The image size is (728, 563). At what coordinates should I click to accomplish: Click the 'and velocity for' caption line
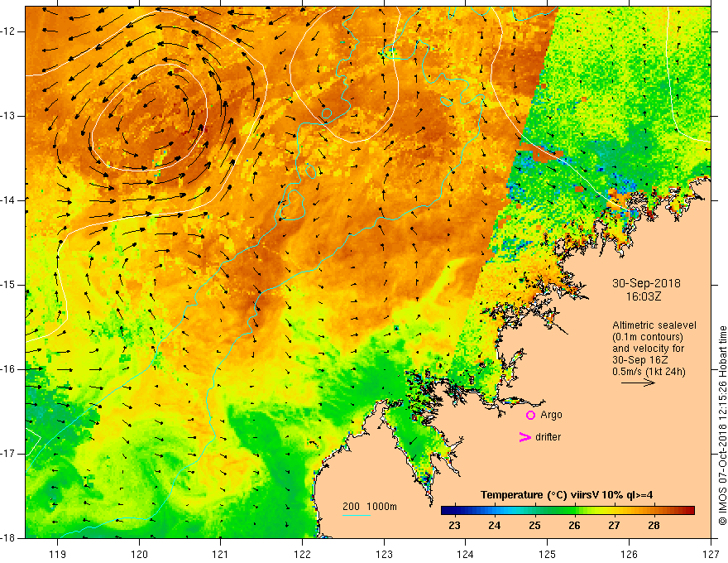tap(648, 349)
